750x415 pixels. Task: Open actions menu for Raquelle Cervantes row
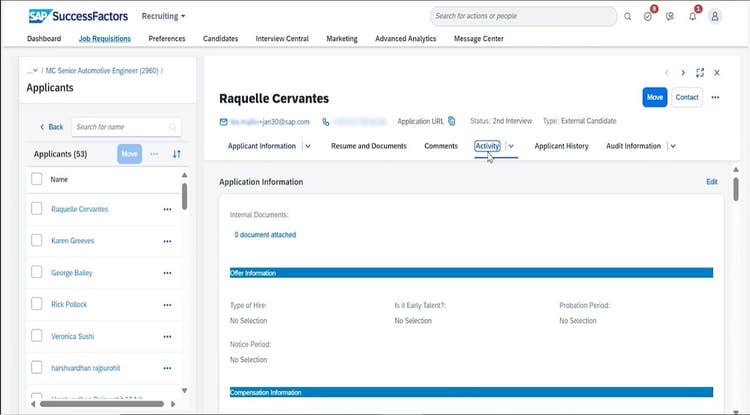[x=167, y=209]
